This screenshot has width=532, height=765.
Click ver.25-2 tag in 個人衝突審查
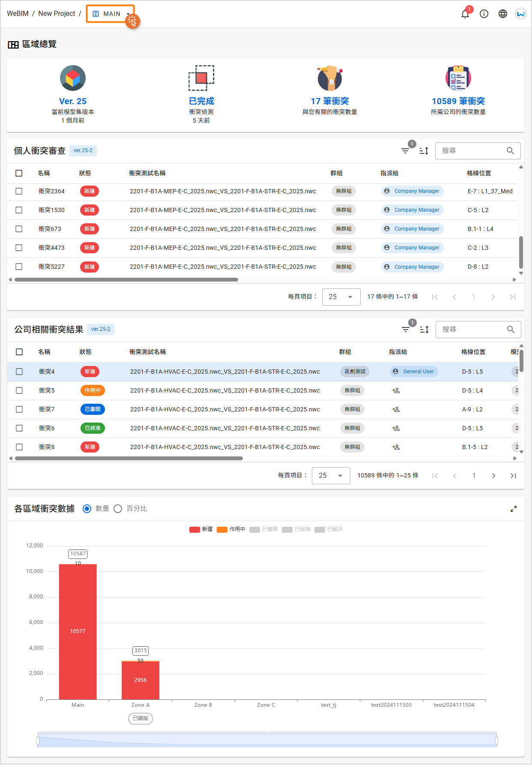pyautogui.click(x=83, y=151)
